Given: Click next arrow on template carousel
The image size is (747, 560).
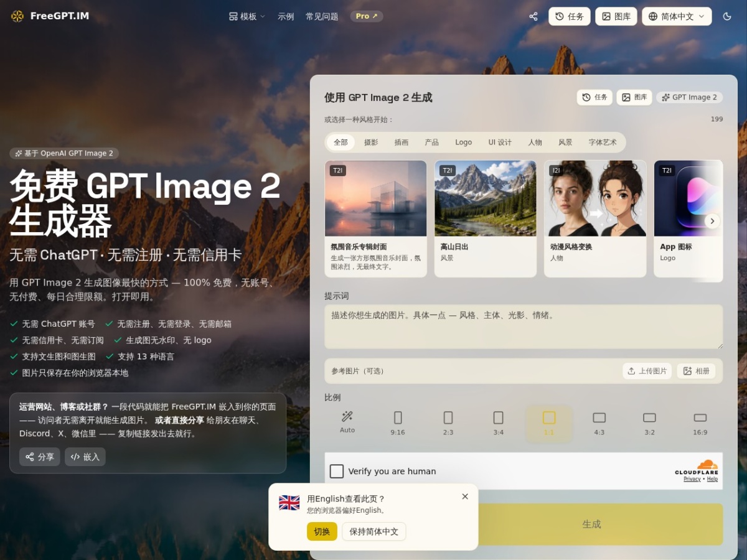Looking at the screenshot, I should [x=712, y=221].
